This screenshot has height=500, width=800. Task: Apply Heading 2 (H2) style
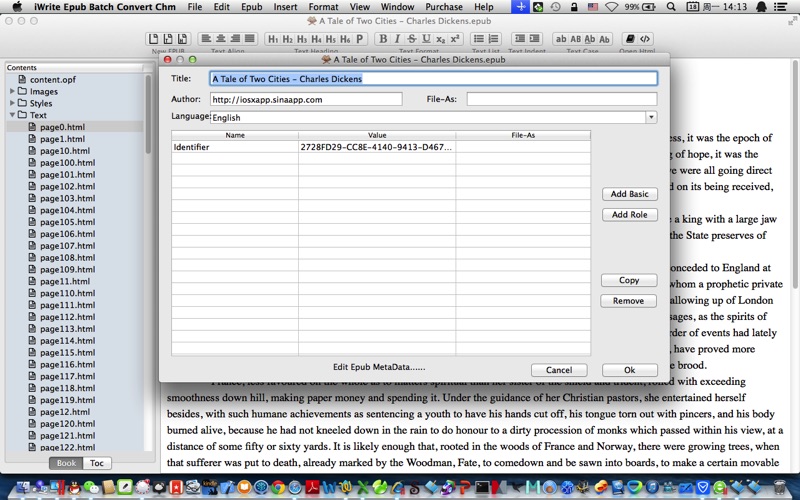[288, 39]
